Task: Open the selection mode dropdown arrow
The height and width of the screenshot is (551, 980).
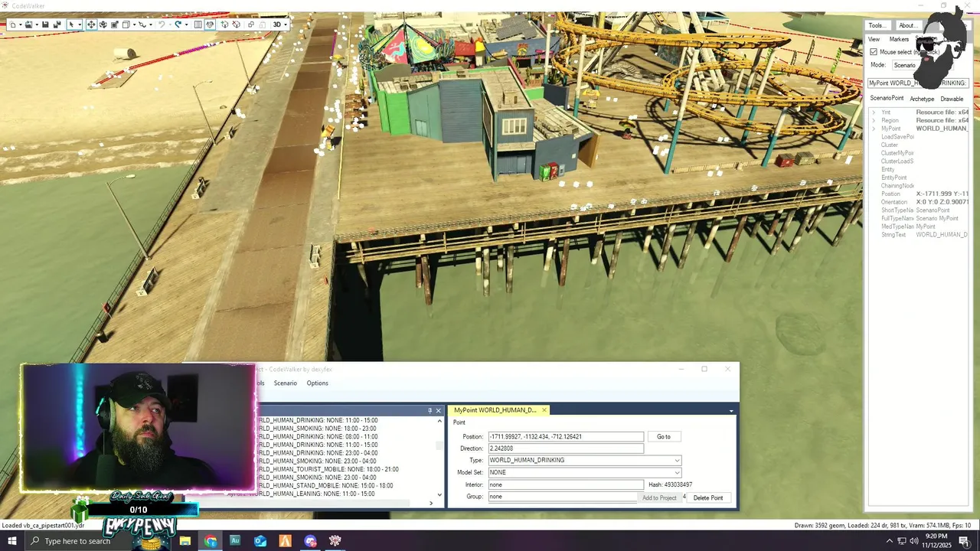Action: tap(80, 24)
